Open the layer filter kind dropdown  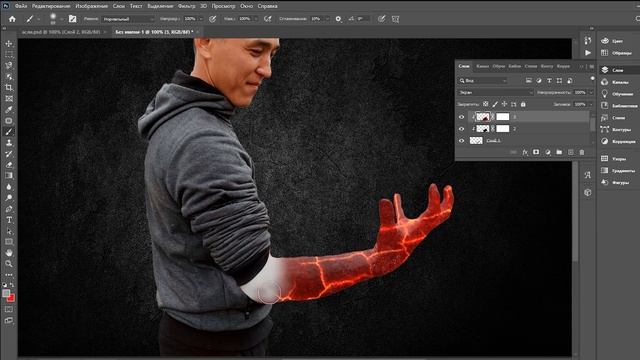[x=482, y=81]
